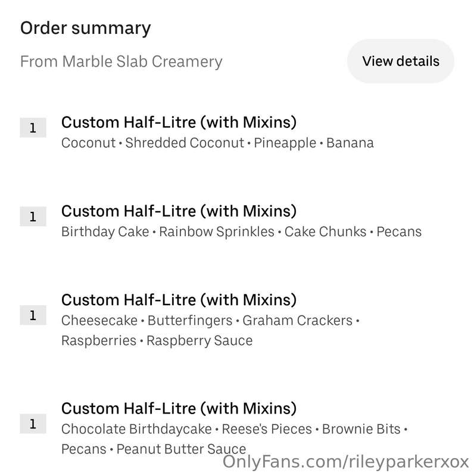
Task: Open the View details button
Action: pyautogui.click(x=401, y=61)
